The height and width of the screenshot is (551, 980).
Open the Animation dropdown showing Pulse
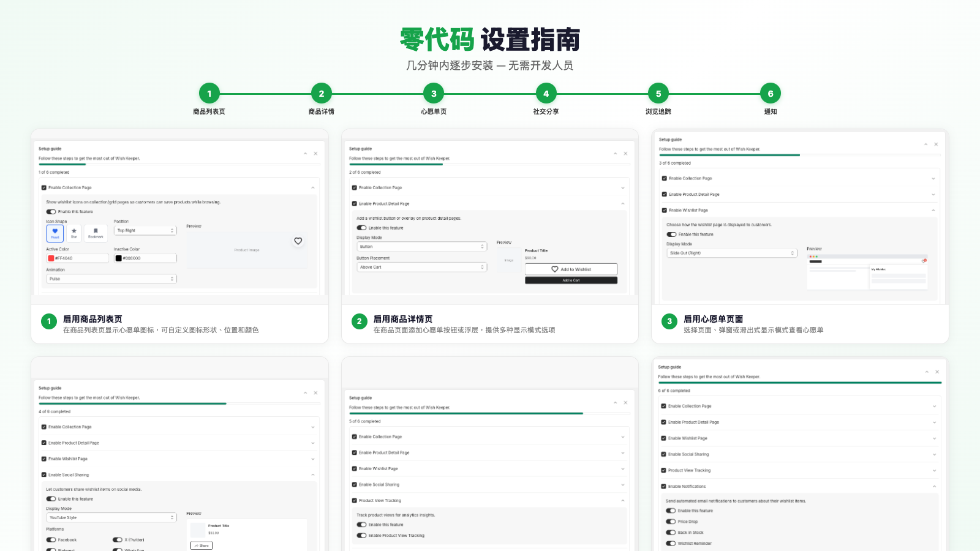point(111,279)
